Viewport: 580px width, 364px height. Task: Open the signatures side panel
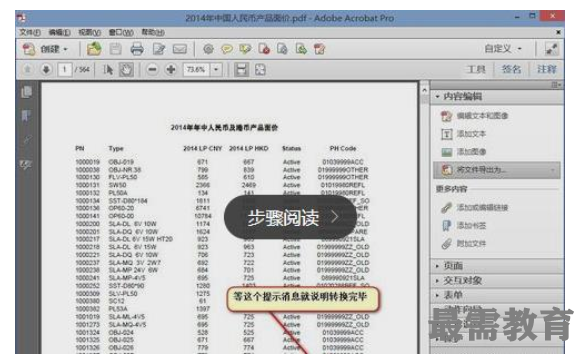click(26, 164)
